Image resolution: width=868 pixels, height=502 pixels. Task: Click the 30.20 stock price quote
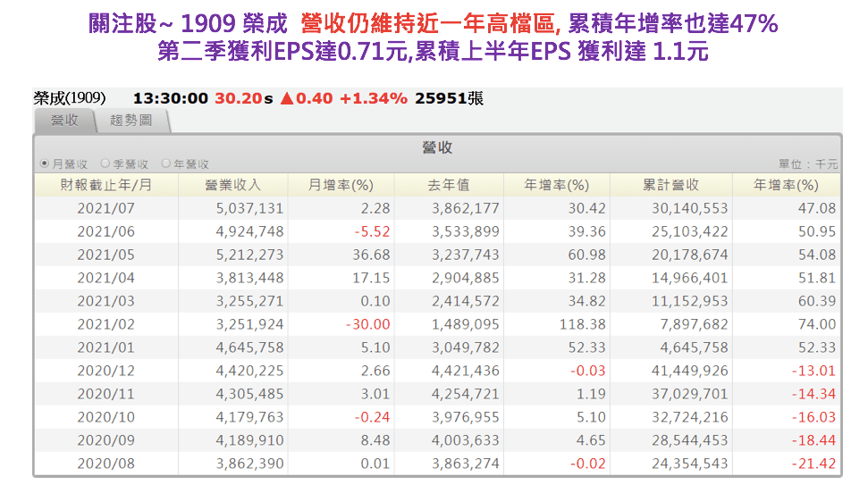click(238, 98)
